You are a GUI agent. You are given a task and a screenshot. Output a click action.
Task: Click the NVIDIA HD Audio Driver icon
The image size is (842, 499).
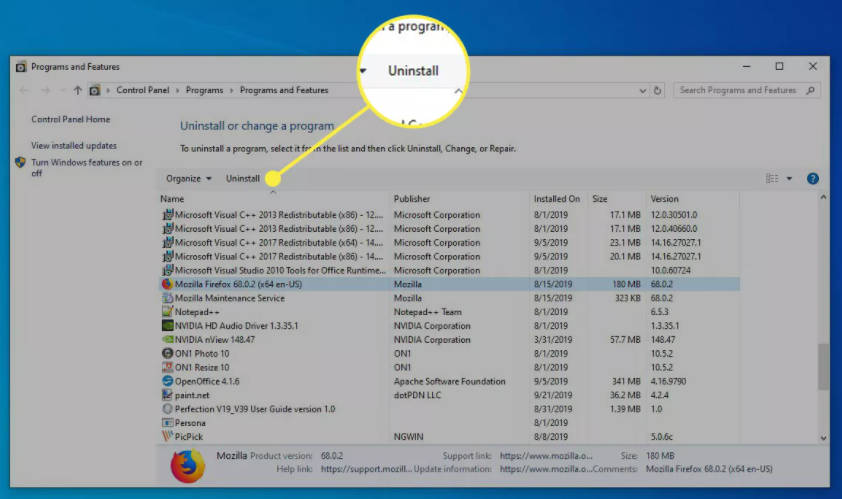point(168,326)
